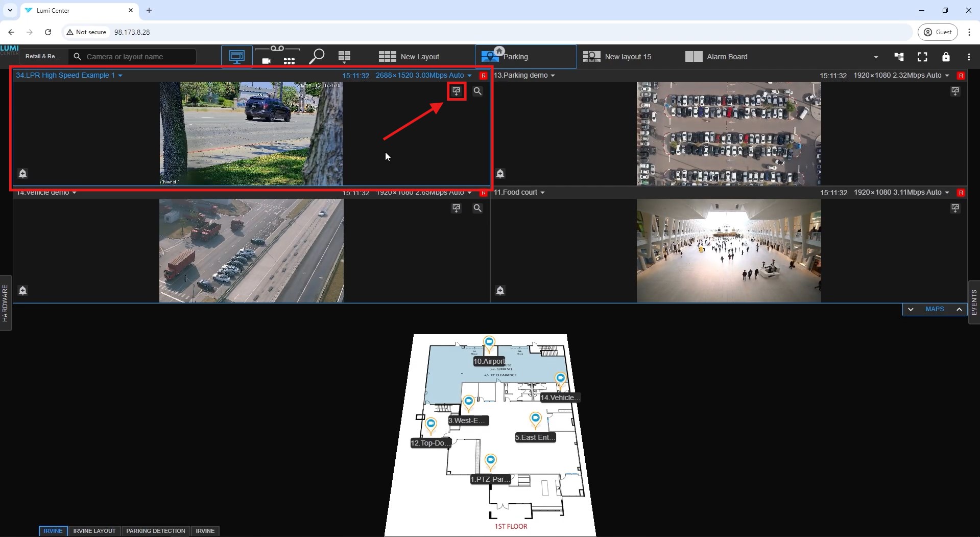Open the LPR High Speed Example 1 dropdown
The image size is (980, 537).
click(x=121, y=76)
